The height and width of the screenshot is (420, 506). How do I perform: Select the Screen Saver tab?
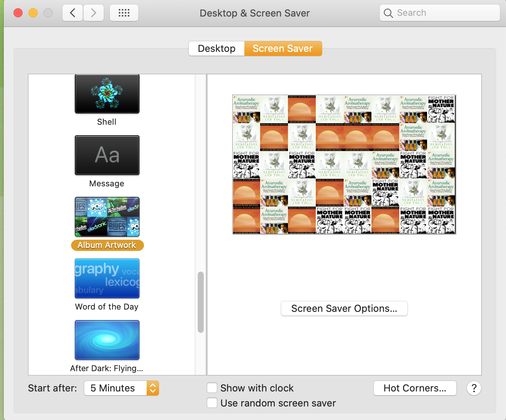coord(283,48)
